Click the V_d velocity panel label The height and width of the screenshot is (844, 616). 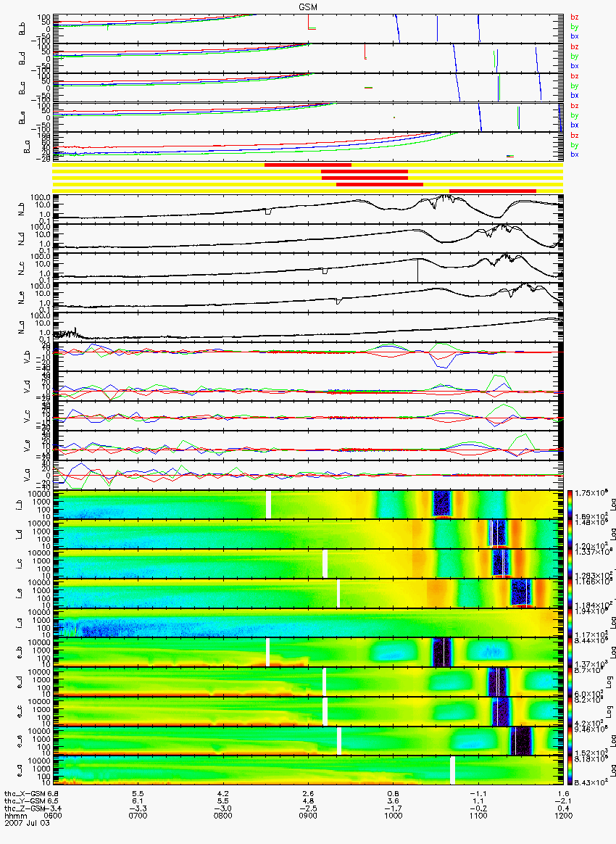pyautogui.click(x=27, y=386)
